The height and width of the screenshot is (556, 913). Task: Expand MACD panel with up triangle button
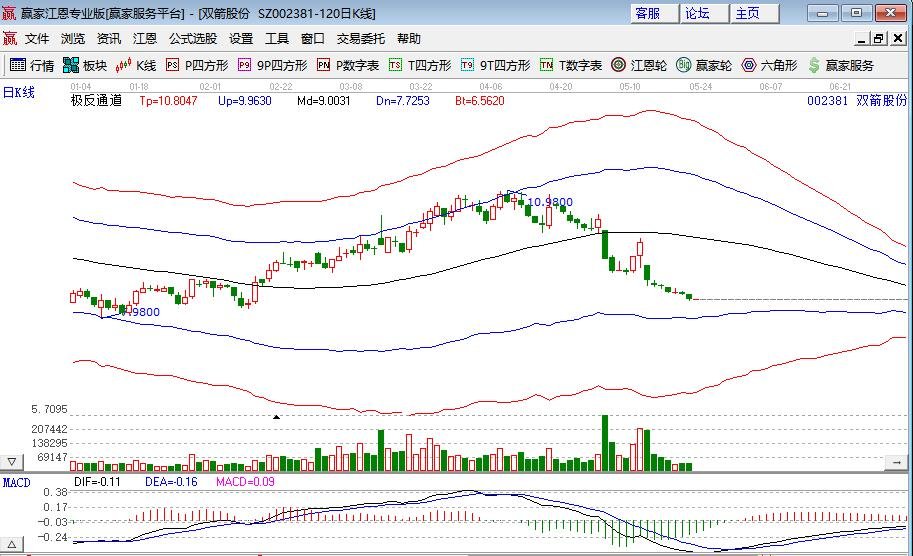pos(12,546)
